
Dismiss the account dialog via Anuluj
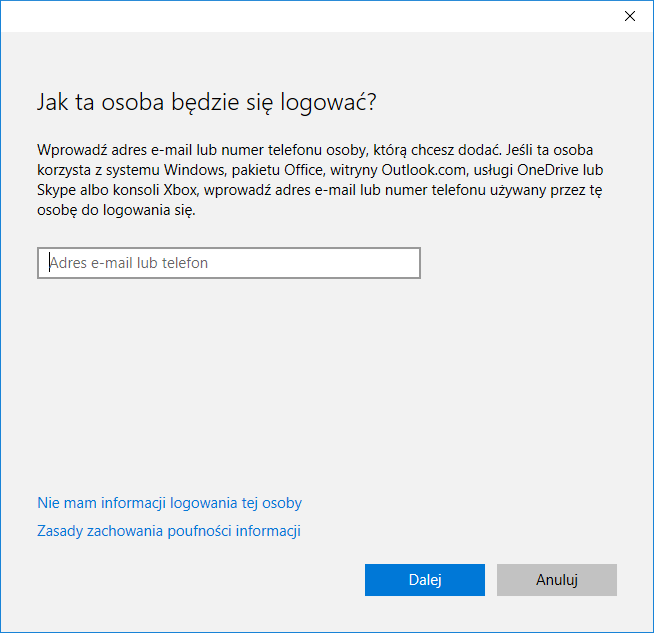click(556, 580)
